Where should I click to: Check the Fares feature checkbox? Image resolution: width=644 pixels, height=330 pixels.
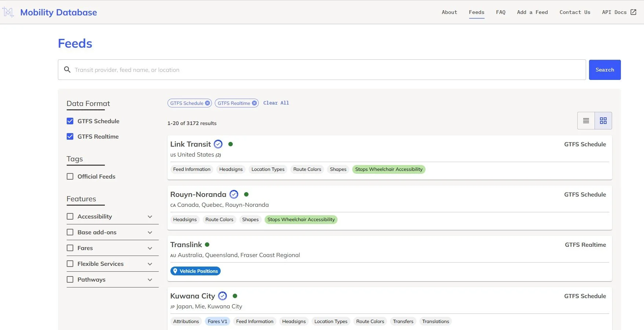70,248
